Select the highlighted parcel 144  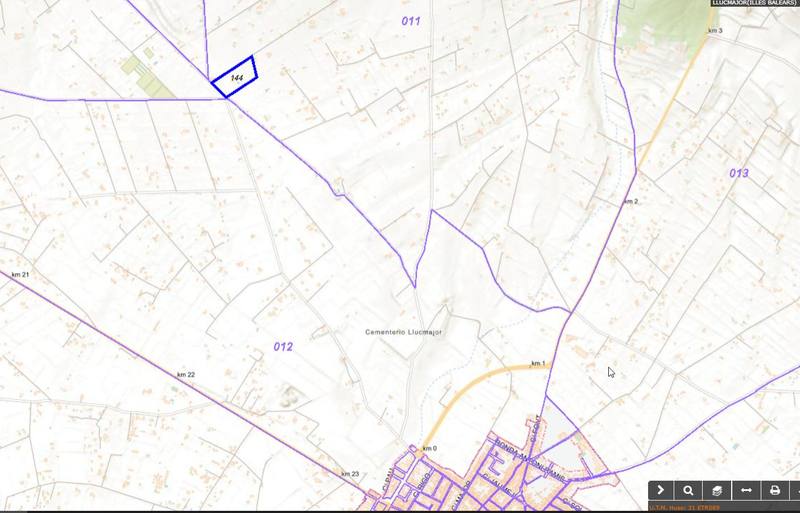(236, 77)
